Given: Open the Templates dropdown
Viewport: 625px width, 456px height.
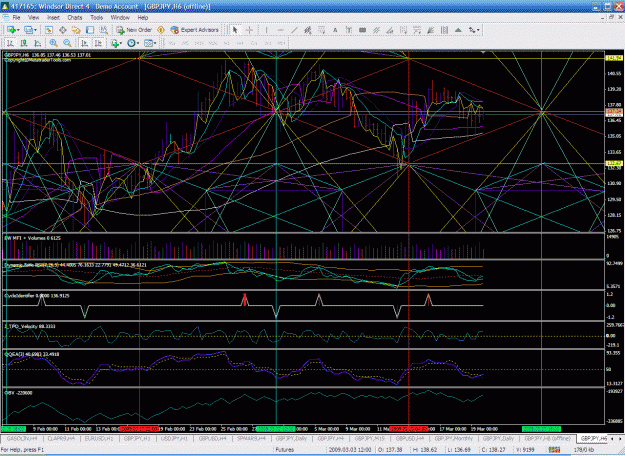Looking at the screenshot, I should [150, 43].
